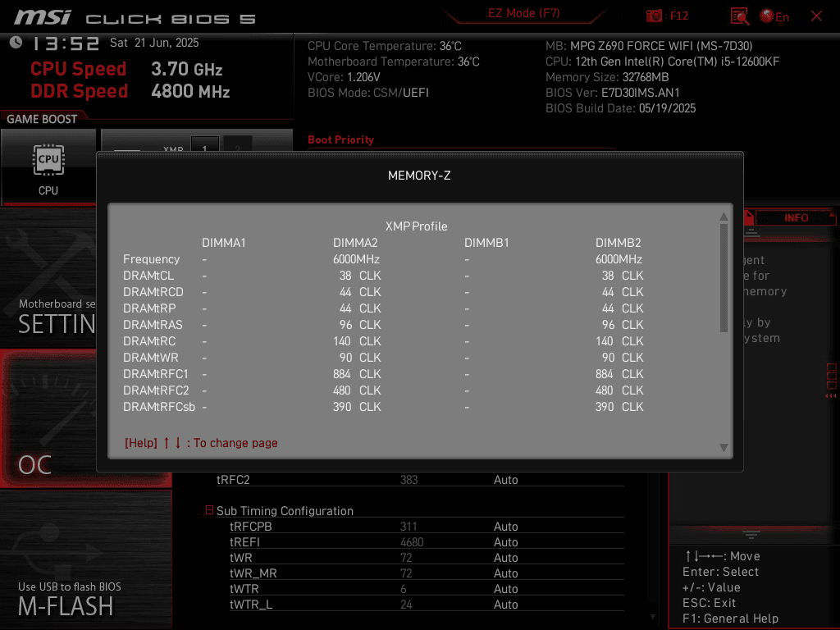Click the DIMMA2 column header

pos(355,243)
